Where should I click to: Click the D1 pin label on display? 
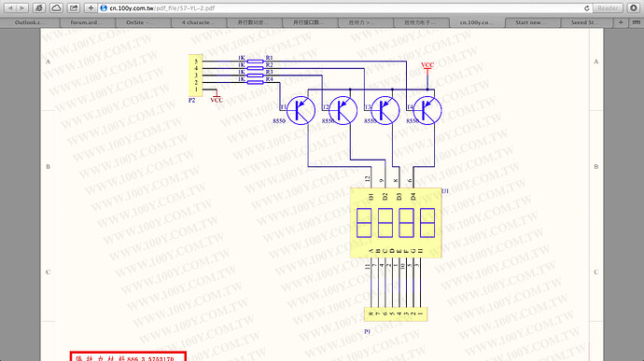(x=371, y=196)
